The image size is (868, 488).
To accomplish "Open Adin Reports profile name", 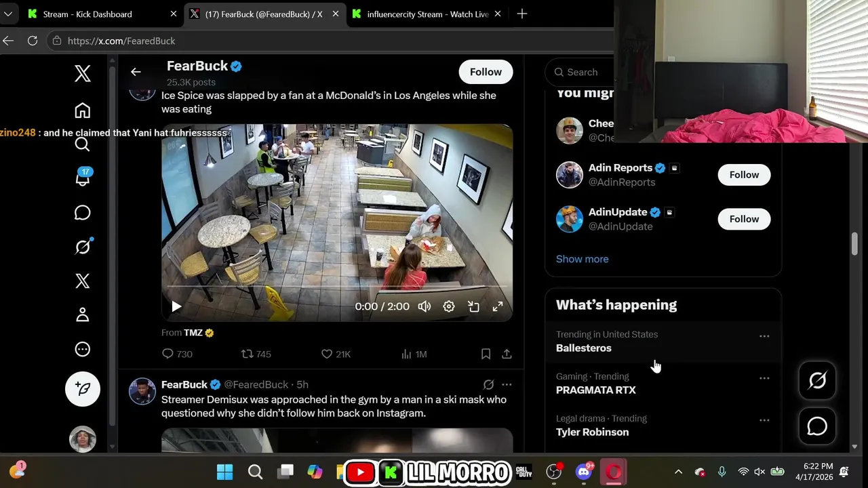I will (620, 167).
